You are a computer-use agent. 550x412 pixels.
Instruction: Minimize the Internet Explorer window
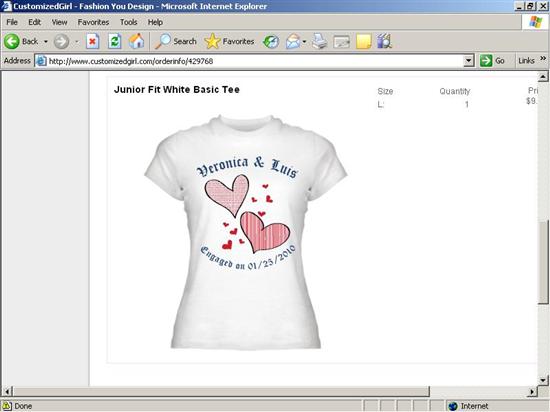520,6
